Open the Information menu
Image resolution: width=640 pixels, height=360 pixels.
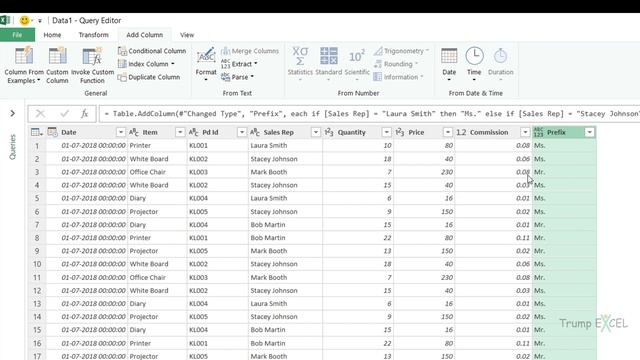398,77
